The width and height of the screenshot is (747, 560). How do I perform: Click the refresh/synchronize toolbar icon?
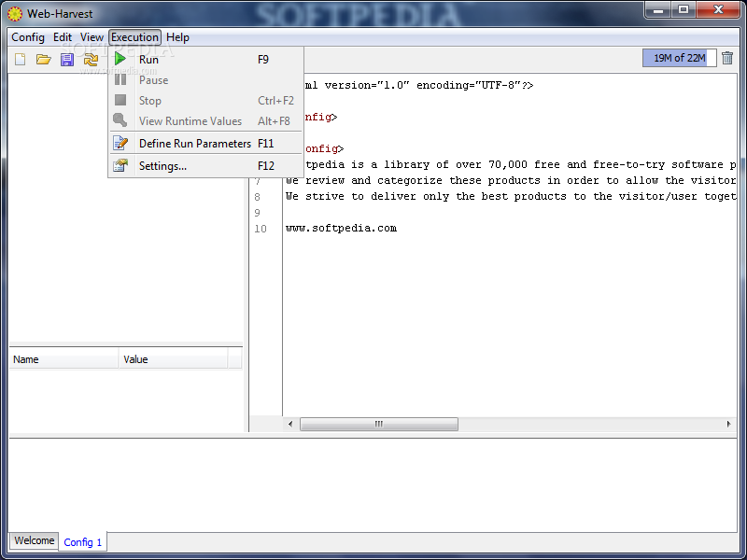(91, 60)
